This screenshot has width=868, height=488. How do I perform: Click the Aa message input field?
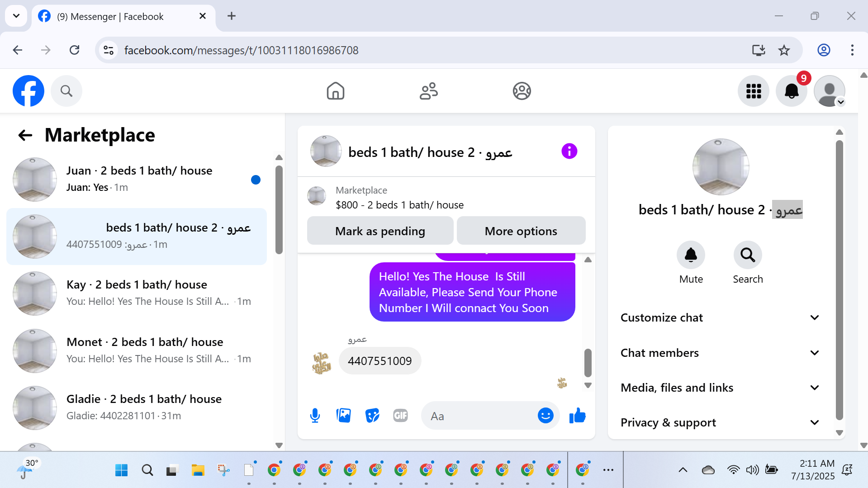479,415
